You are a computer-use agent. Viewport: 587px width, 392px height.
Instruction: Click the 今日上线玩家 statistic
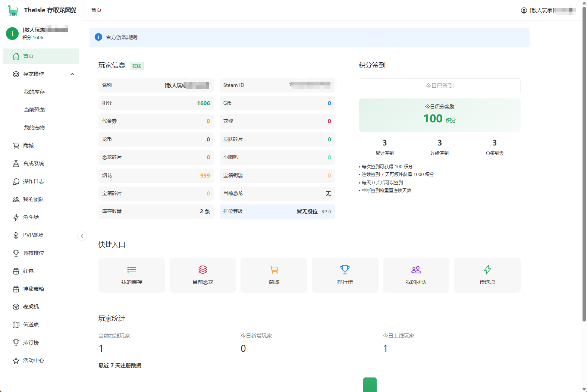399,343
